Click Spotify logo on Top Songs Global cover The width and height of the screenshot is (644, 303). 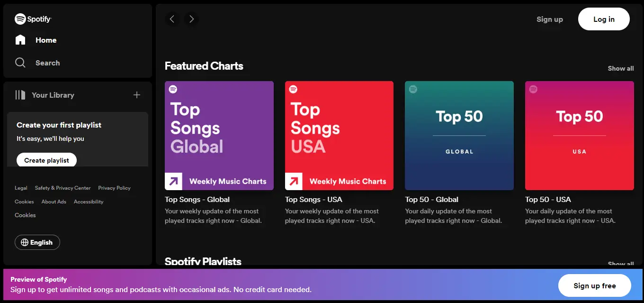click(173, 89)
